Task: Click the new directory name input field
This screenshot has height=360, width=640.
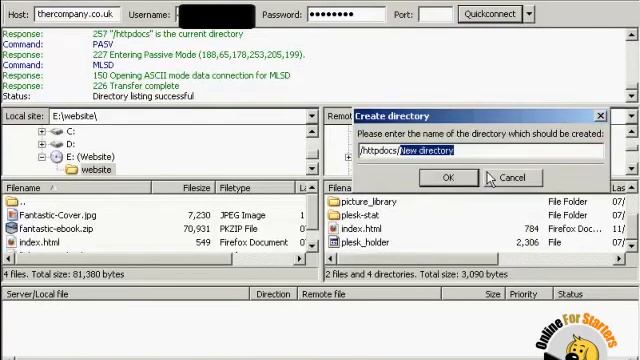Action: 481,151
